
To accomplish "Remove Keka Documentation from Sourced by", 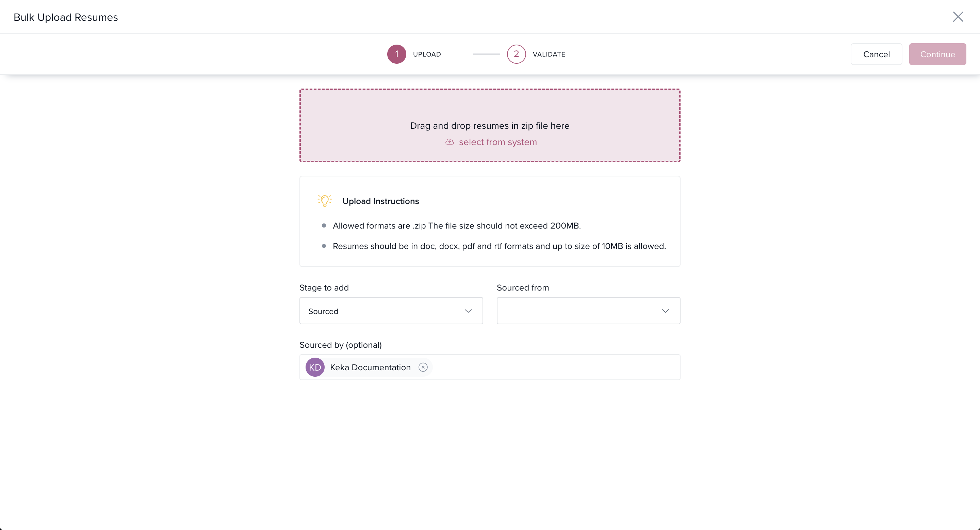I will (423, 367).
